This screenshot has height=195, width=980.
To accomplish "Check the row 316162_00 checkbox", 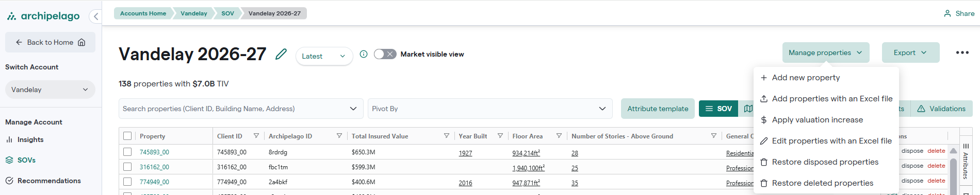I will pyautogui.click(x=127, y=167).
